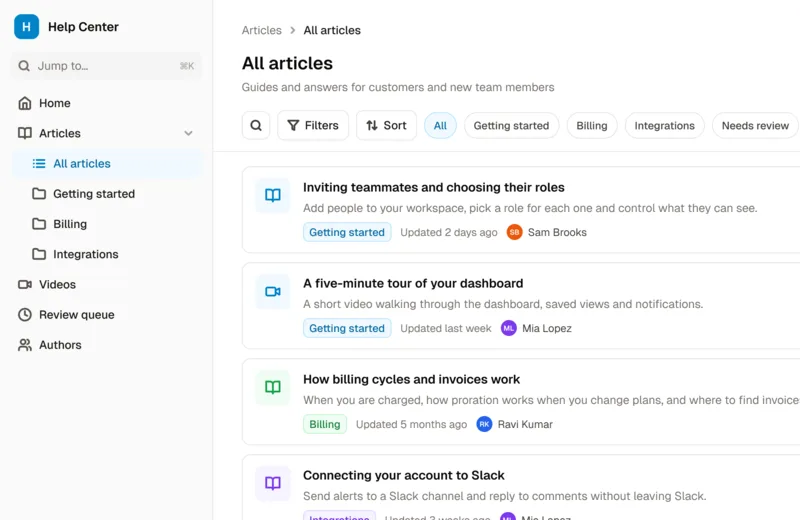Screen dimensions: 800x520
Task: Click the text Updated last week
Action: coord(445,328)
